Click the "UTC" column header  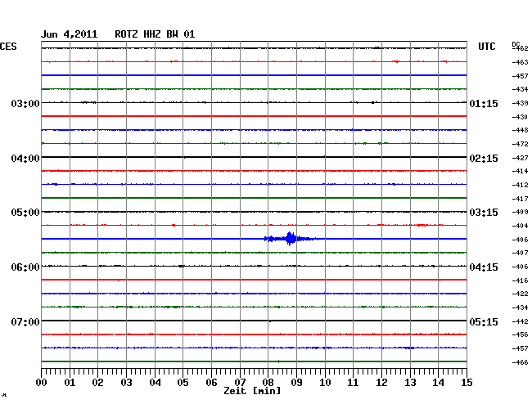pos(486,47)
